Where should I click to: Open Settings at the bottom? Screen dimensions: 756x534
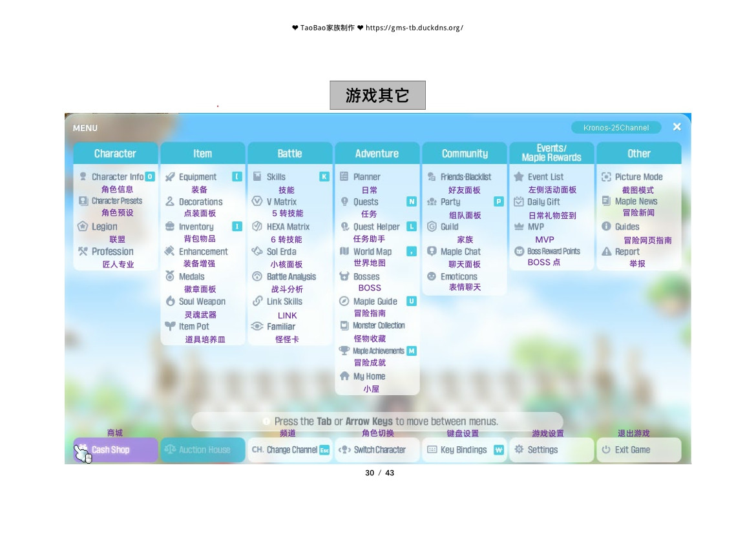(x=551, y=450)
